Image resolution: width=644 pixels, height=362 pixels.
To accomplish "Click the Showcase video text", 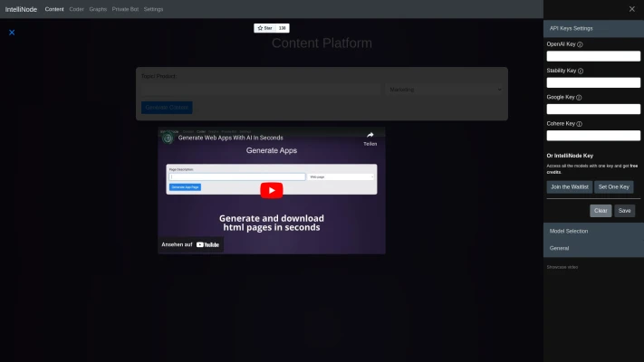I will [x=562, y=267].
